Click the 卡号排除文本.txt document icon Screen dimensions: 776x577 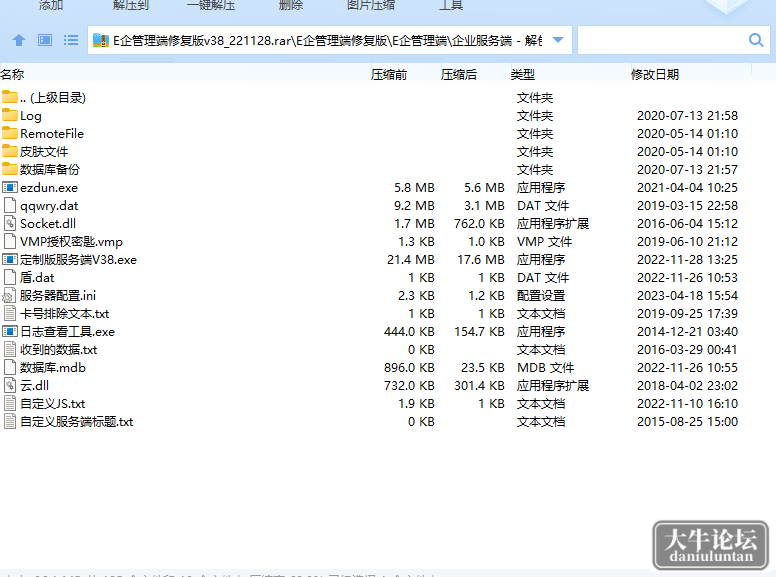(x=10, y=313)
